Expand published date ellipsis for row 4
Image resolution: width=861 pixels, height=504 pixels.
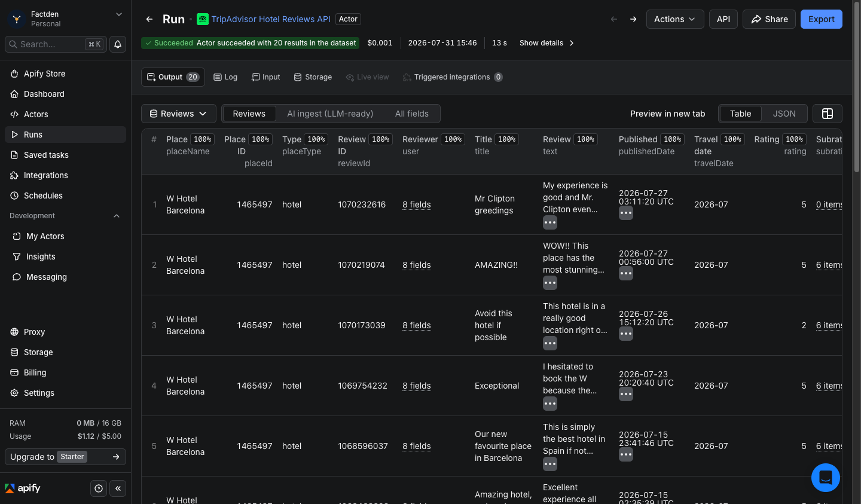626,394
